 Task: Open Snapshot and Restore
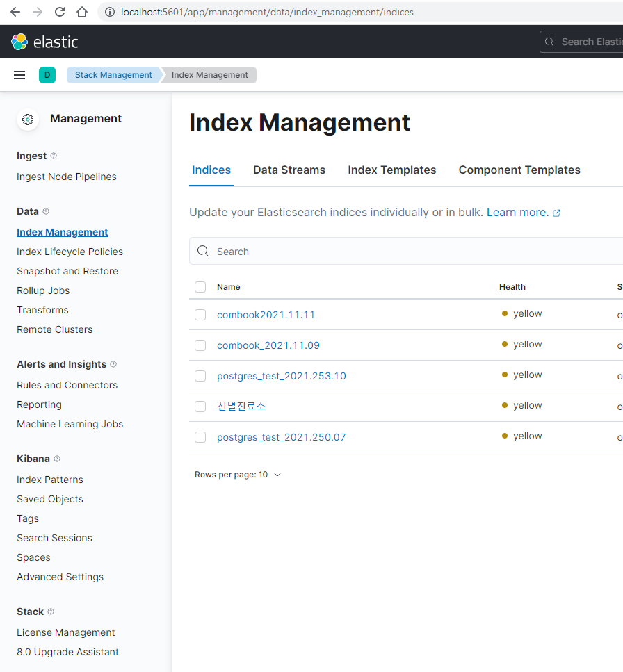coord(67,271)
